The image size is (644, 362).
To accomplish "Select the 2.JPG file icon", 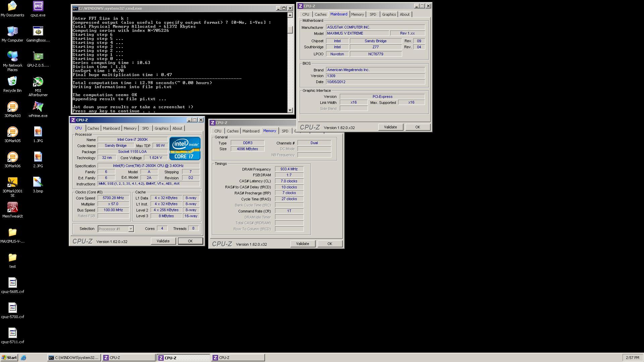I will (38, 160).
